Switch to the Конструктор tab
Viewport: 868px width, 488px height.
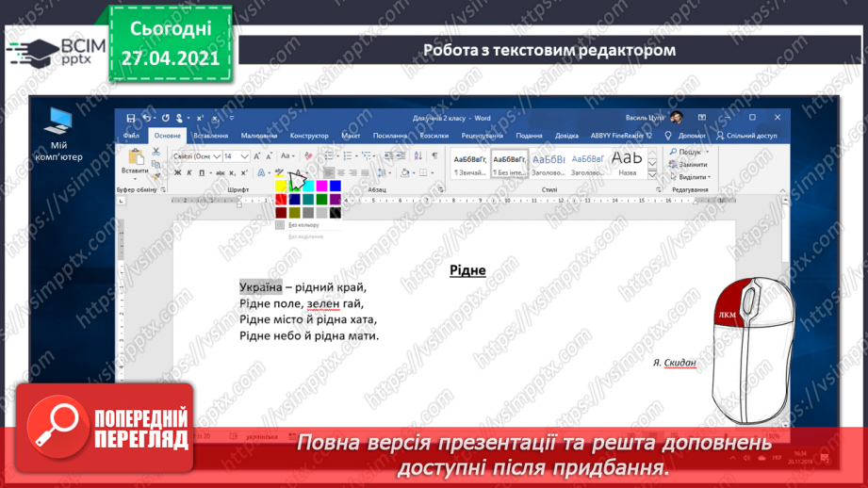309,136
